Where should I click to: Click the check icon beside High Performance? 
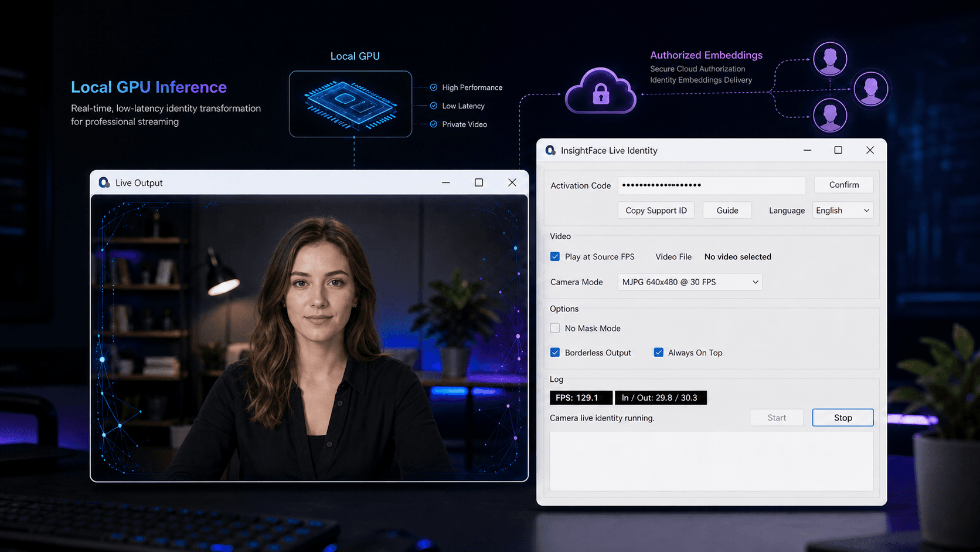click(434, 87)
